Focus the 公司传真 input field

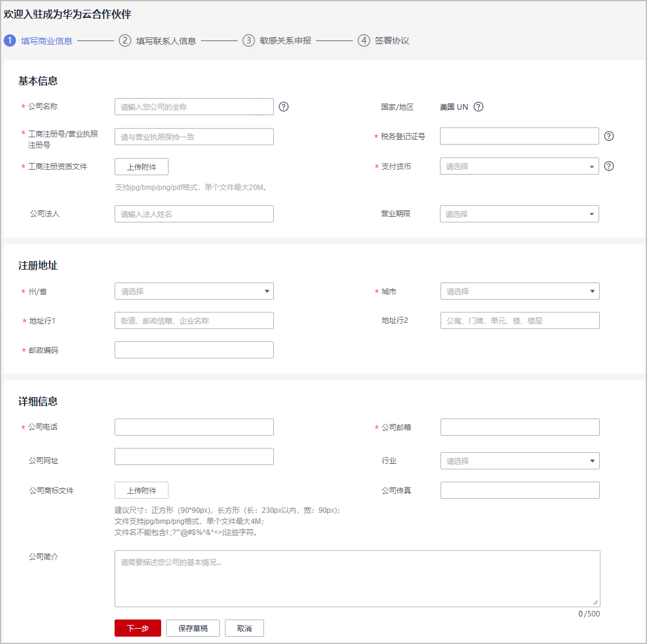pyautogui.click(x=520, y=490)
